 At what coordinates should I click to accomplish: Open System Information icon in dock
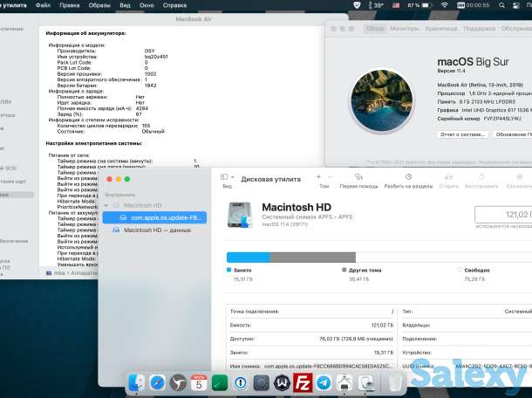click(x=344, y=383)
